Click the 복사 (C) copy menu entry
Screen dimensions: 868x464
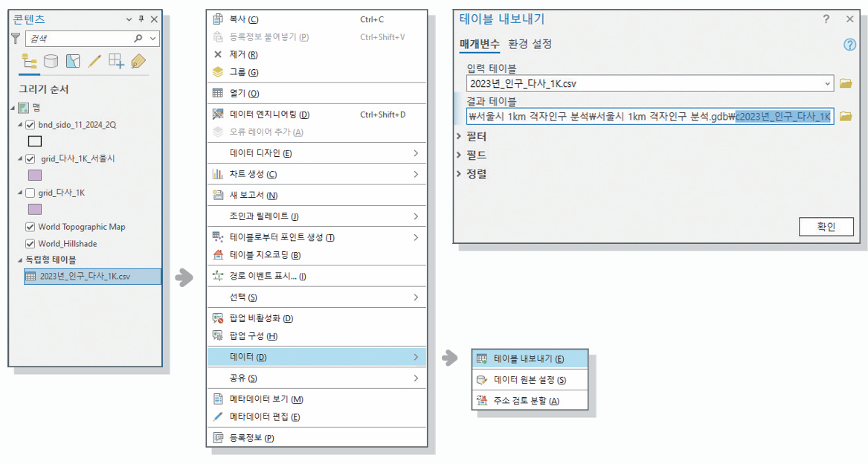pos(317,19)
